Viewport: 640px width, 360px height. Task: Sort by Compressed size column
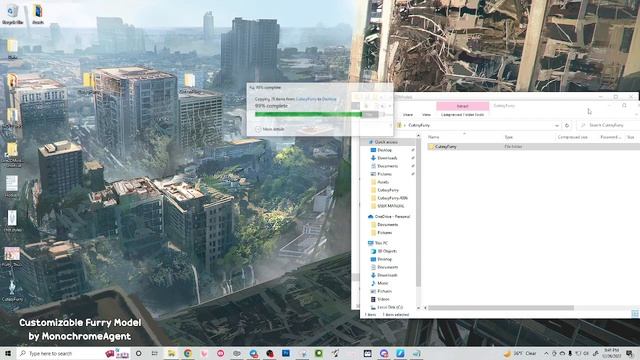[x=572, y=138]
